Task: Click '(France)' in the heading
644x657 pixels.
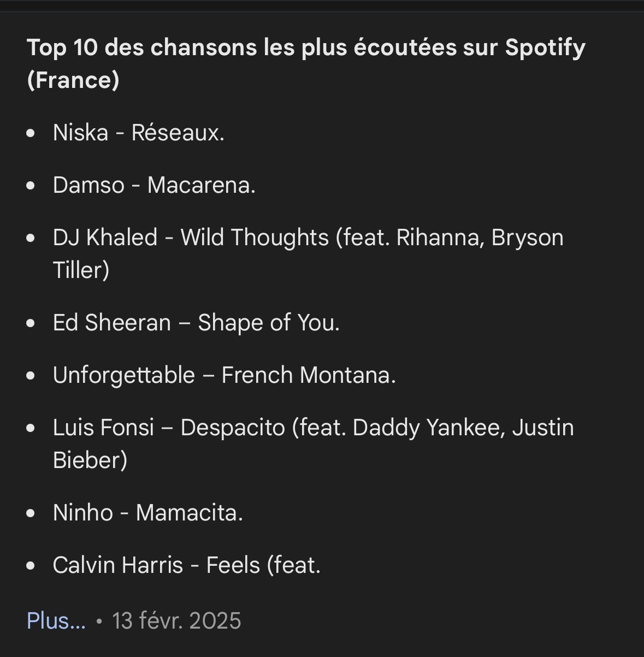Action: pos(73,80)
